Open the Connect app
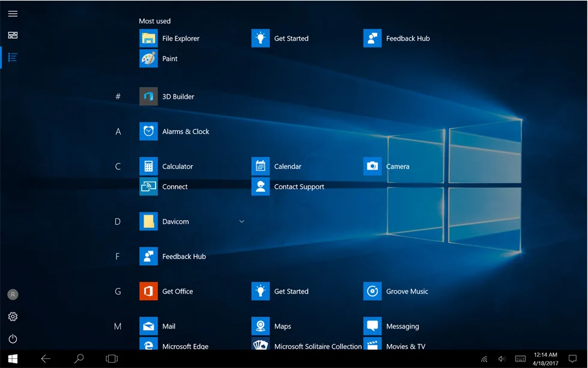Screen dimensions: 588x368 pyautogui.click(x=163, y=186)
